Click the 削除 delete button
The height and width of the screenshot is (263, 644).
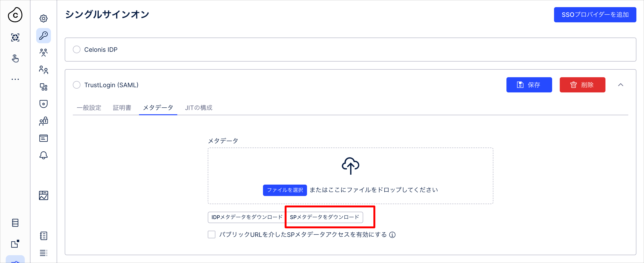click(583, 85)
